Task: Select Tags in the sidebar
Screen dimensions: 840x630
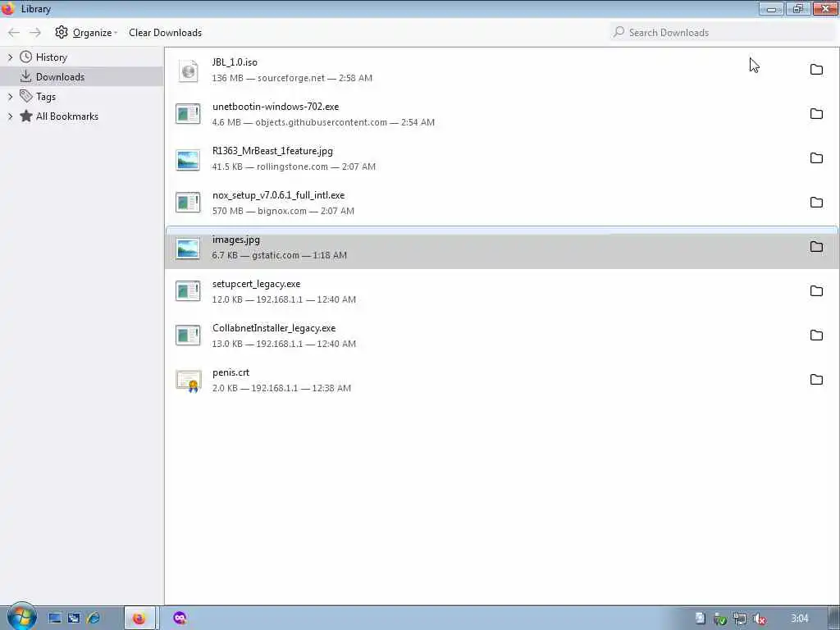Action: click(46, 97)
